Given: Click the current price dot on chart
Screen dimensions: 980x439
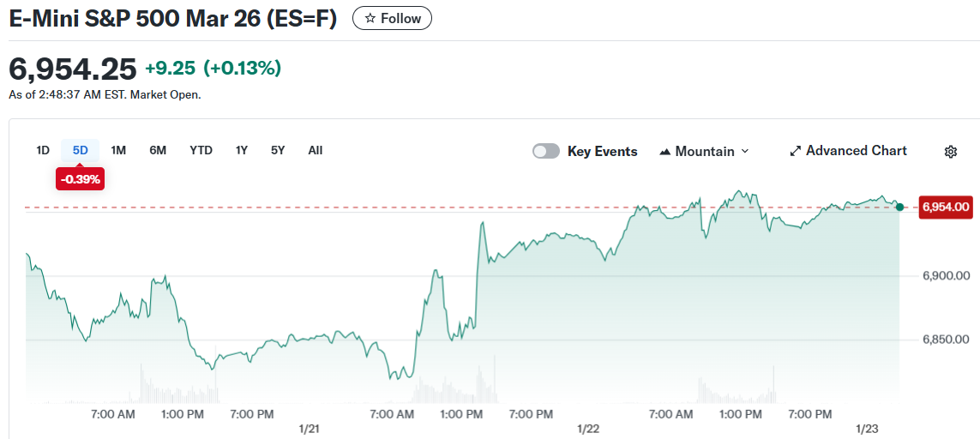Looking at the screenshot, I should (899, 207).
